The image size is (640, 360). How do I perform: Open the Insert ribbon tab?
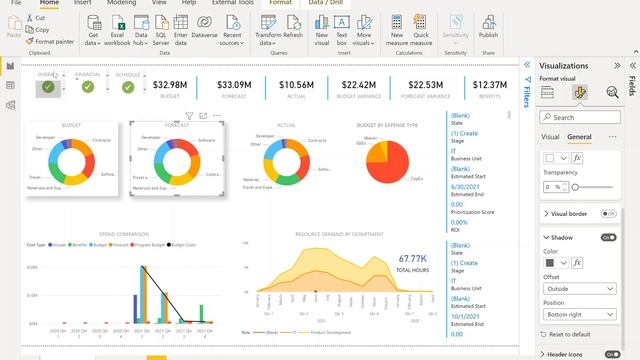coord(82,3)
